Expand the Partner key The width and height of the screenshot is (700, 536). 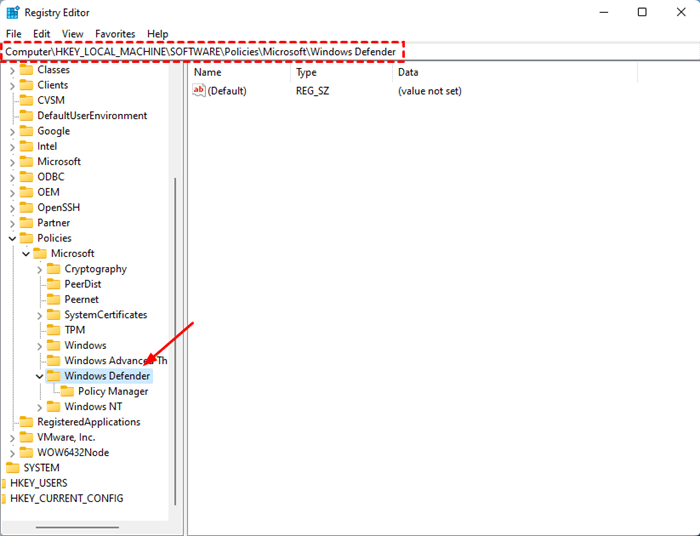tap(12, 223)
